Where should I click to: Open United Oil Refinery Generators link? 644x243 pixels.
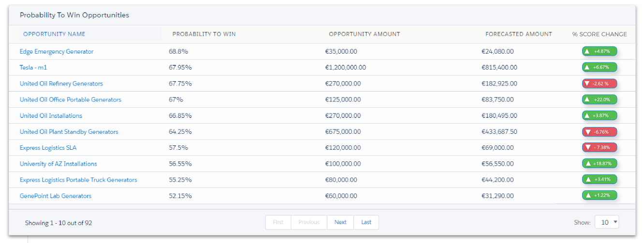pos(61,84)
